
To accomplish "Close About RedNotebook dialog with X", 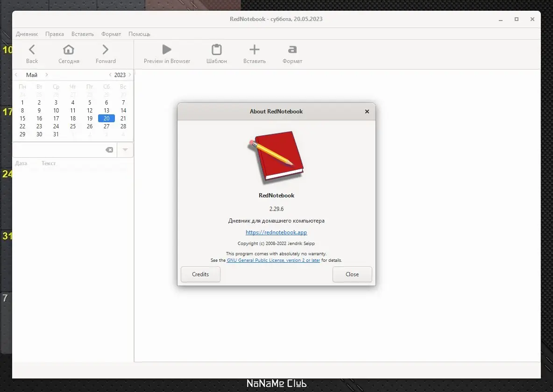I will (367, 112).
